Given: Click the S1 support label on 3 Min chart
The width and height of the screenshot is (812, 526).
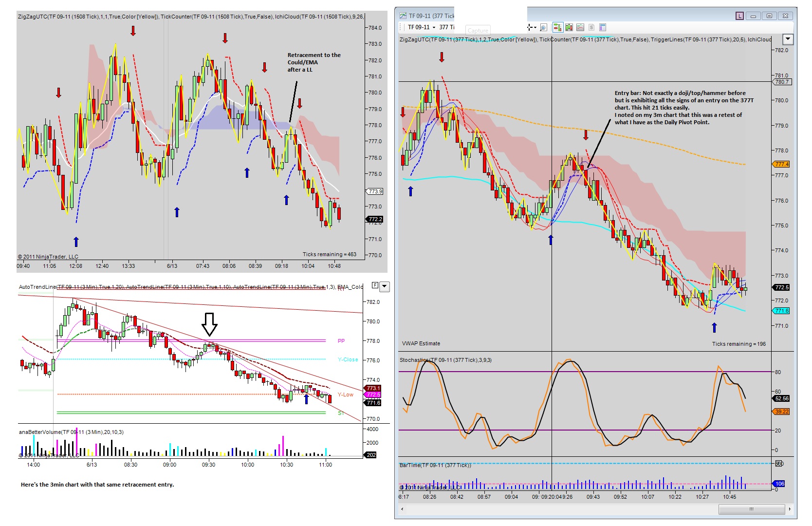Looking at the screenshot, I should pos(341,413).
